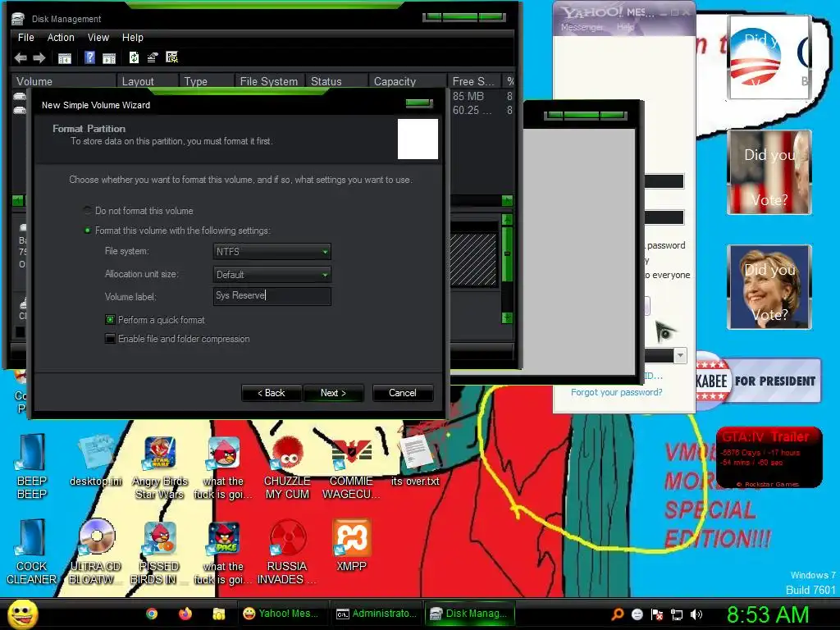Viewport: 840px width, 630px height.
Task: Open Help via the blue question-mark icon
Action: point(89,57)
